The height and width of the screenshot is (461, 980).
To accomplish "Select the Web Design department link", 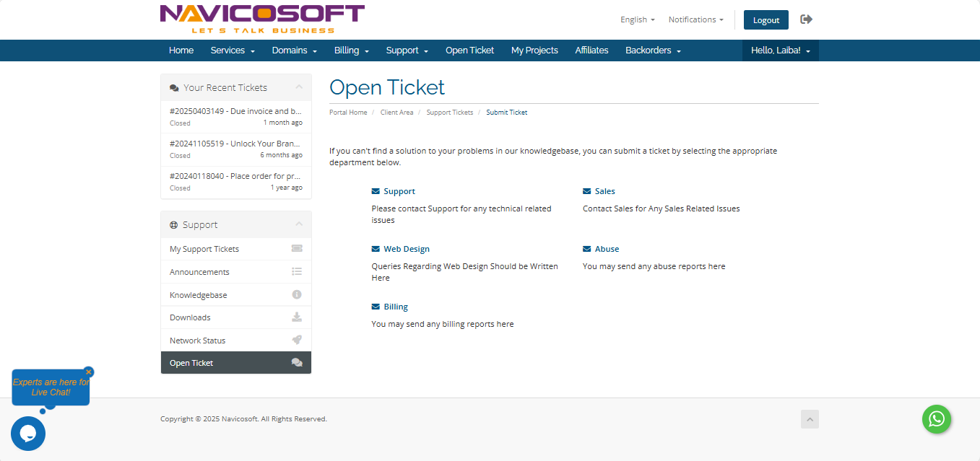I will pyautogui.click(x=406, y=249).
